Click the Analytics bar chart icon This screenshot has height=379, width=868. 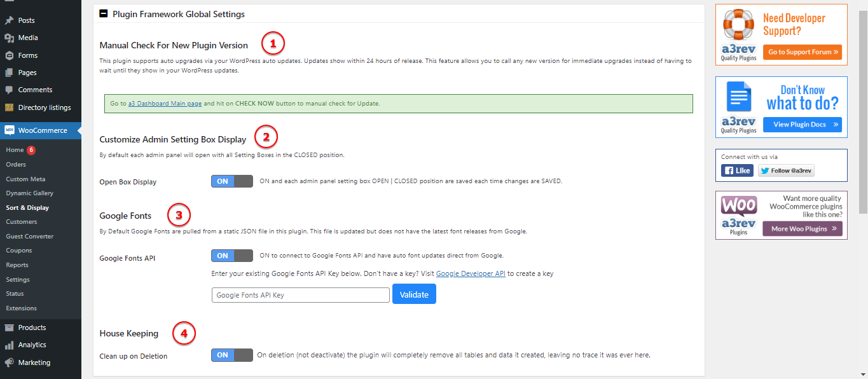click(9, 345)
